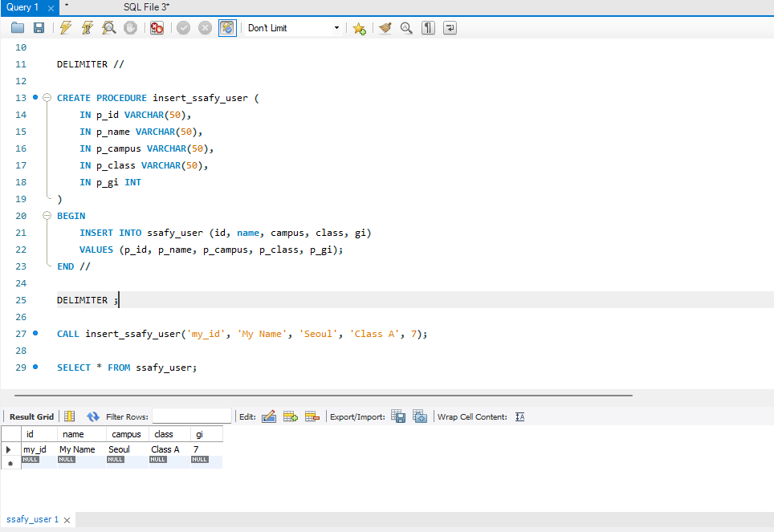
Task: Open find panel magnifier icon
Action: pos(406,28)
